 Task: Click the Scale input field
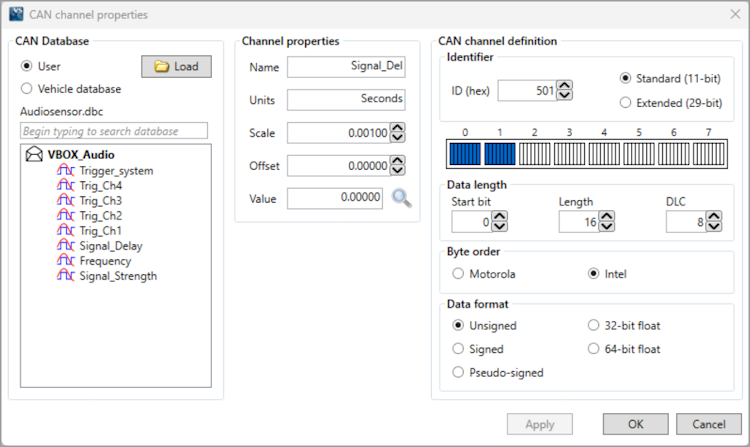click(x=339, y=133)
